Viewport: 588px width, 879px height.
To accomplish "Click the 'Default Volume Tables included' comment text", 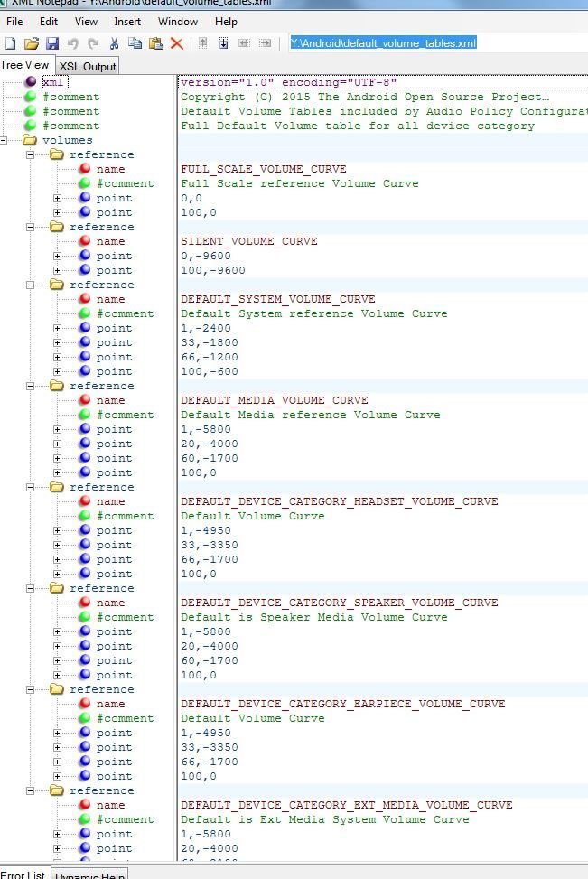I will (384, 111).
